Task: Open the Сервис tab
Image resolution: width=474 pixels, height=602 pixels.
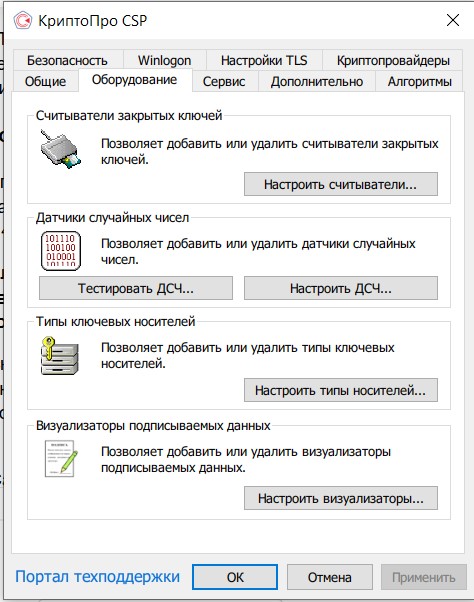Action: [224, 81]
